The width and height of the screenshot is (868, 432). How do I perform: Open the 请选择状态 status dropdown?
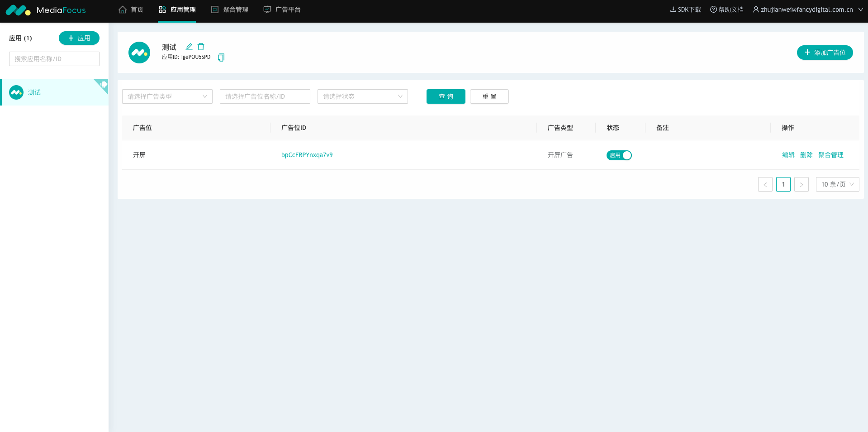click(362, 96)
